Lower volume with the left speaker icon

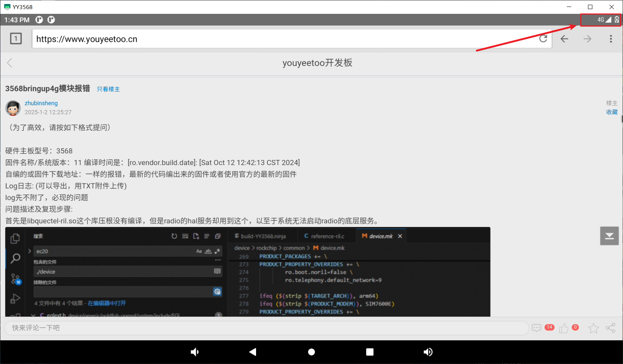point(195,352)
